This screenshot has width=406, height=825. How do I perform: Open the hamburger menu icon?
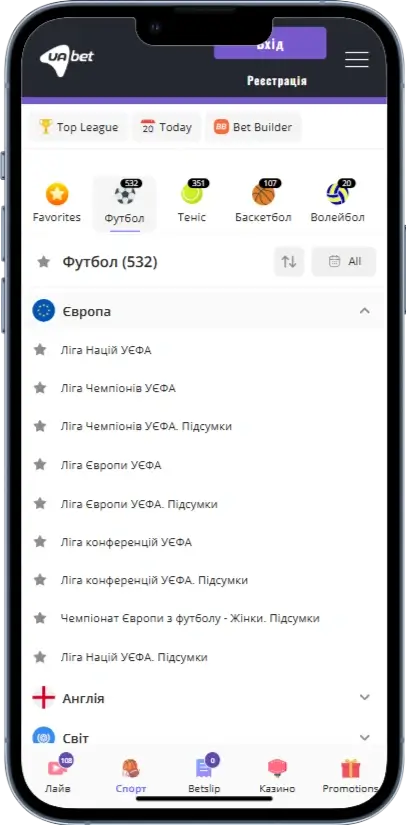coord(357,59)
